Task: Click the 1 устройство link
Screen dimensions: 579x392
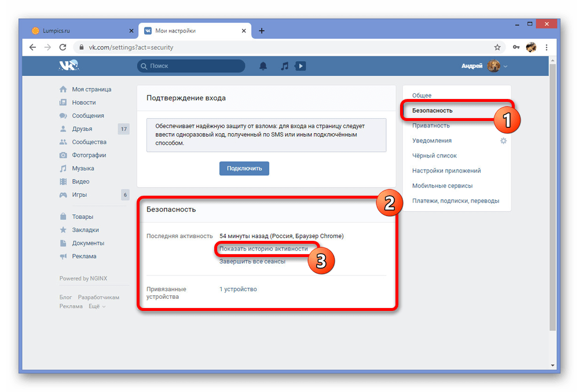Action: (238, 289)
